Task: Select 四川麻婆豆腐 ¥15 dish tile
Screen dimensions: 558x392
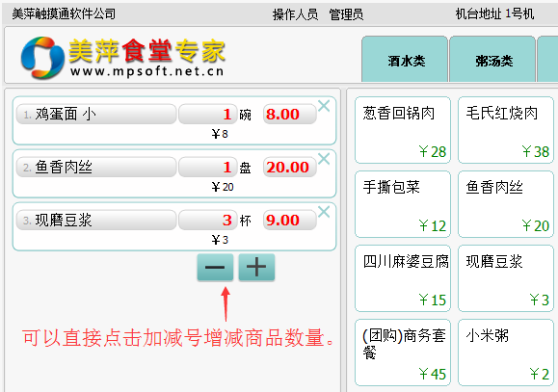Action: [x=403, y=278]
